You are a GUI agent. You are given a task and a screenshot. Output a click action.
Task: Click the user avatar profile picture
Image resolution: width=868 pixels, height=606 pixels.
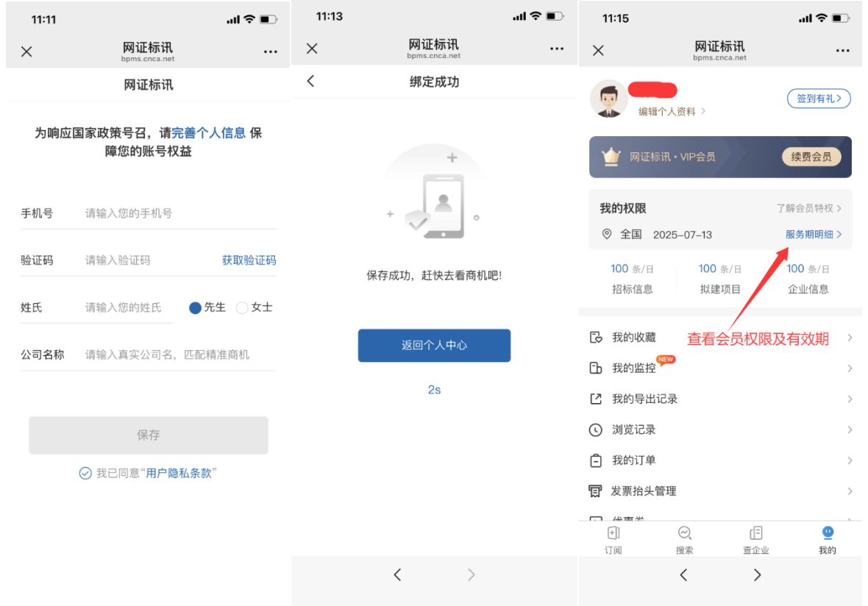pos(609,99)
